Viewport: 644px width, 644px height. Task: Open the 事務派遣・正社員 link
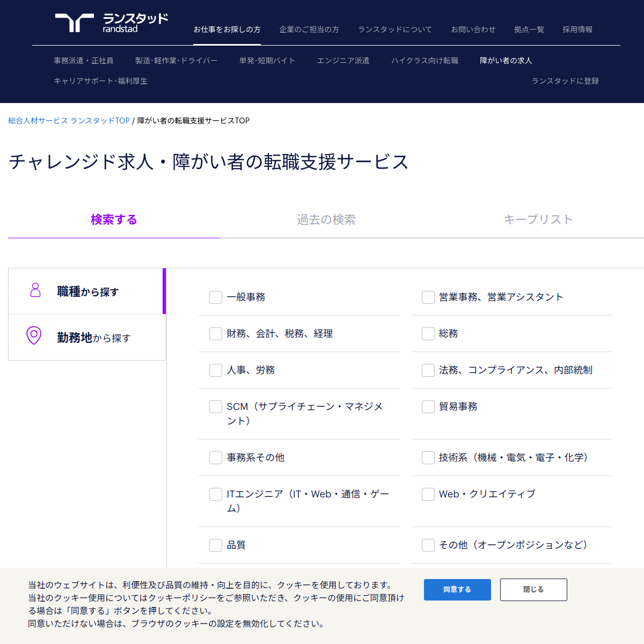(84, 61)
